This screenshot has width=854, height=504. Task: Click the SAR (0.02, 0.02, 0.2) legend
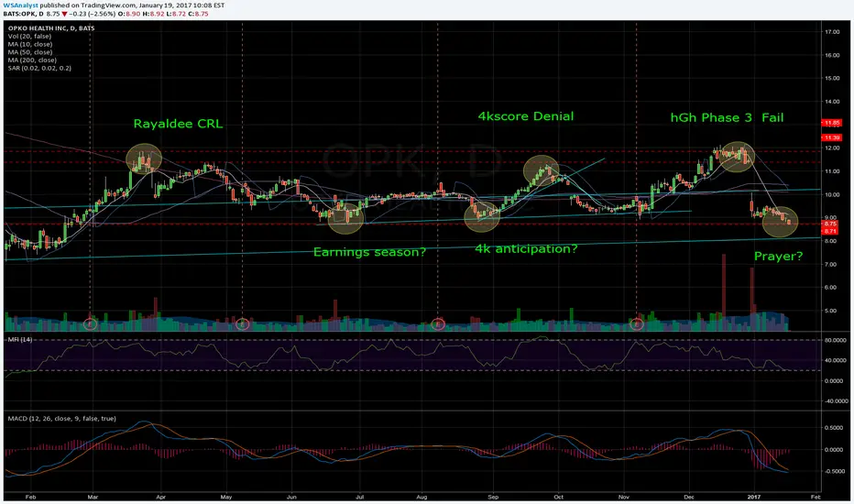tap(39, 68)
